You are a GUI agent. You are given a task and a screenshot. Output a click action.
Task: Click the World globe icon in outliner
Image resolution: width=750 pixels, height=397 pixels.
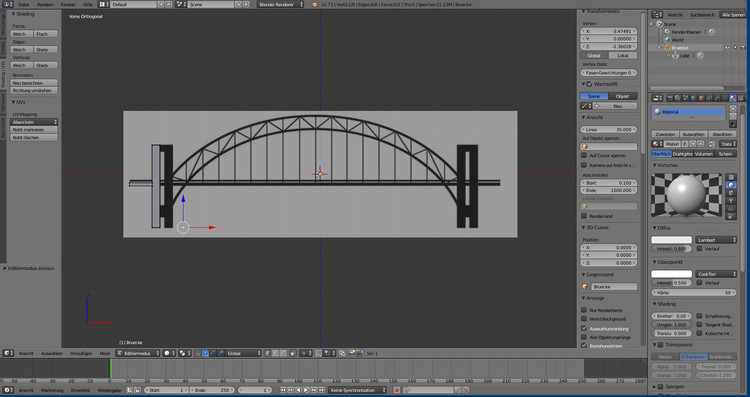[667, 40]
